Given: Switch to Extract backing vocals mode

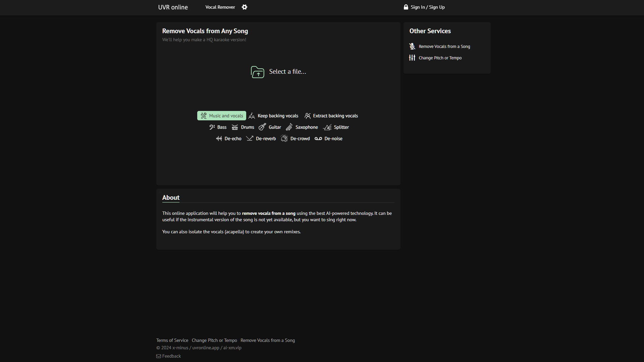Looking at the screenshot, I should [331, 116].
